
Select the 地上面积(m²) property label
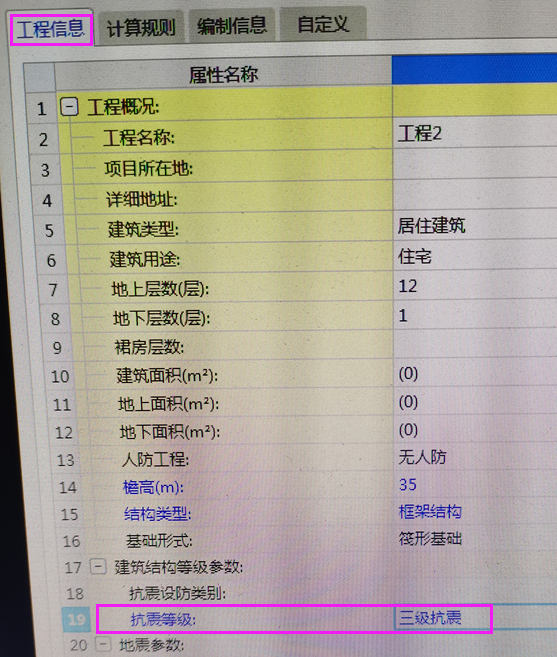[168, 404]
